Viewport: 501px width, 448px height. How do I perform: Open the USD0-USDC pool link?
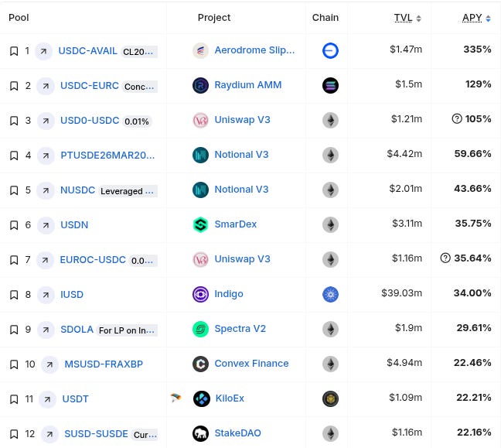point(90,121)
